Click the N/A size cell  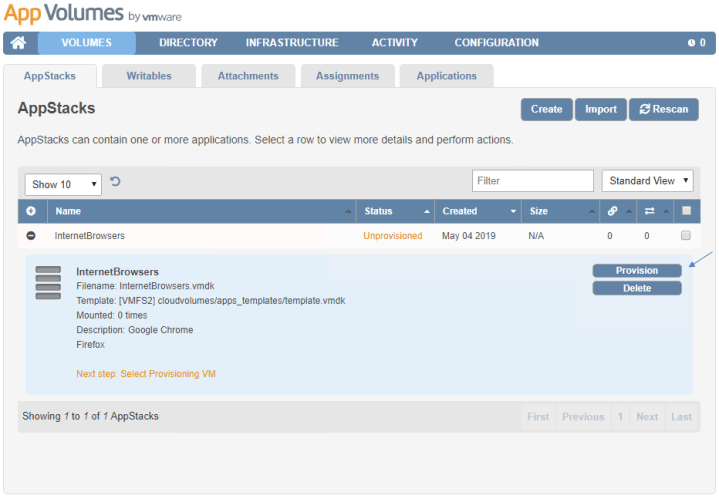(x=536, y=236)
